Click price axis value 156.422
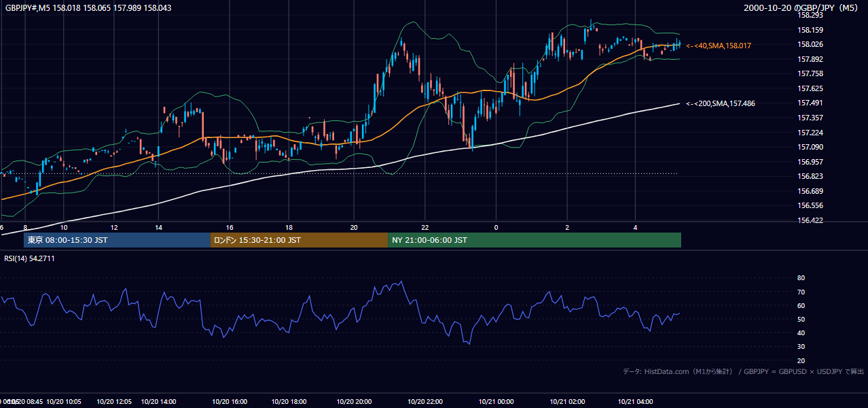This screenshot has height=408, width=868. point(810,220)
